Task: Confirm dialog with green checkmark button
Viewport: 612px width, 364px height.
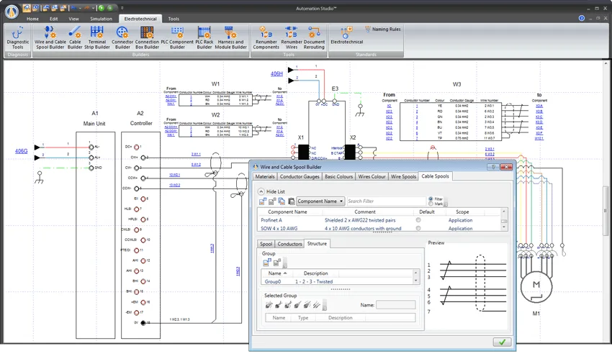Action: (502, 342)
